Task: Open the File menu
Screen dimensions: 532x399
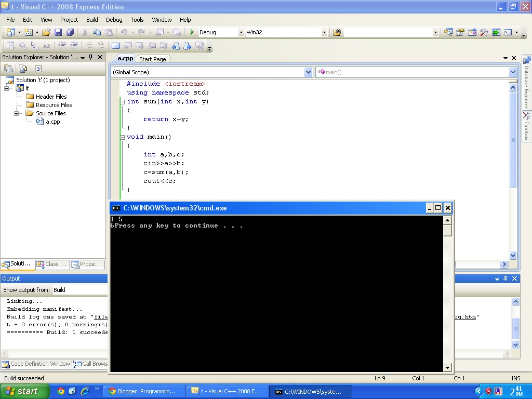Action: [x=10, y=20]
